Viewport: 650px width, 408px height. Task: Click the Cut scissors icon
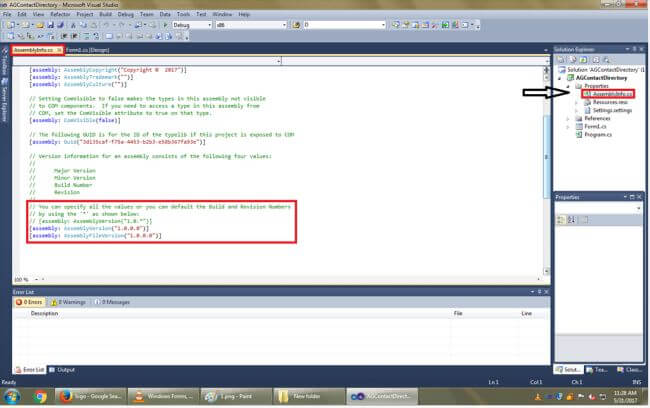click(x=73, y=25)
